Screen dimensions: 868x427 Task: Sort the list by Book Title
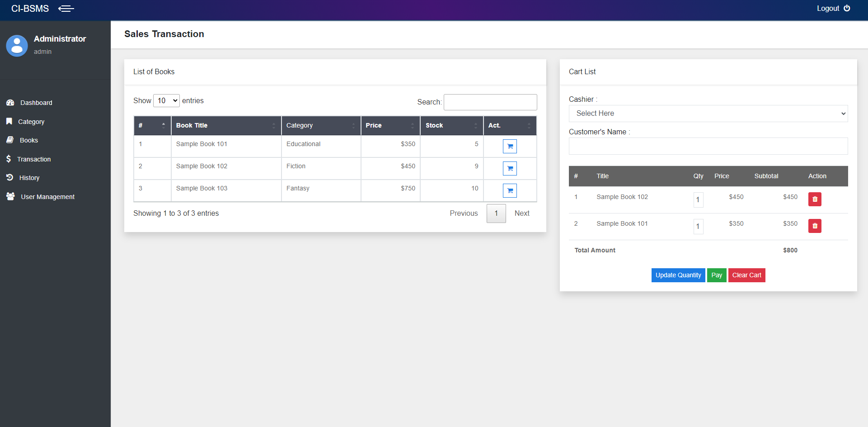(x=226, y=125)
